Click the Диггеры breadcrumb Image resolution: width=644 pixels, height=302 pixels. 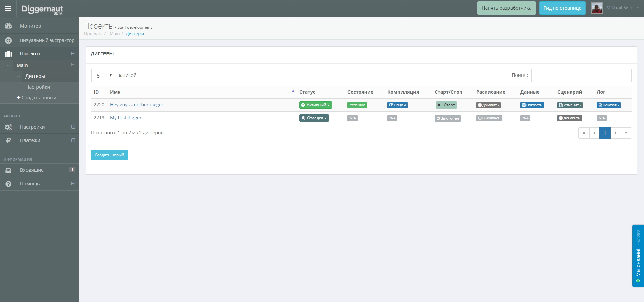pos(135,33)
